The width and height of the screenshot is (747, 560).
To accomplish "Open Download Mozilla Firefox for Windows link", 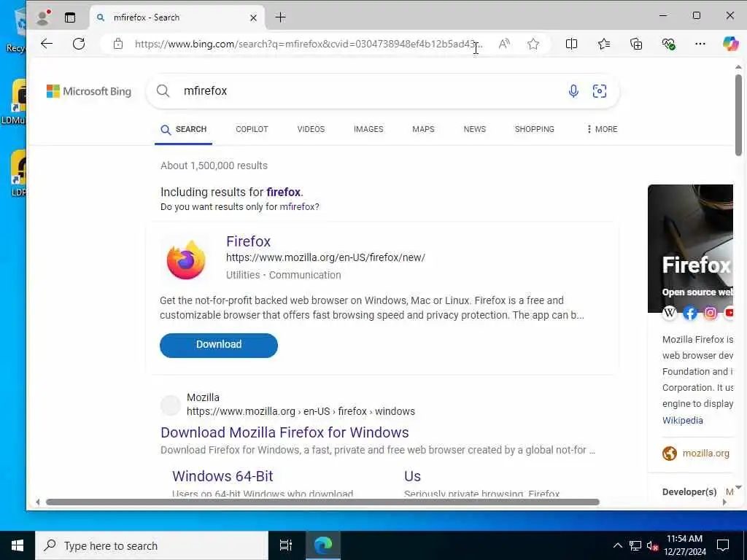I will coord(285,432).
